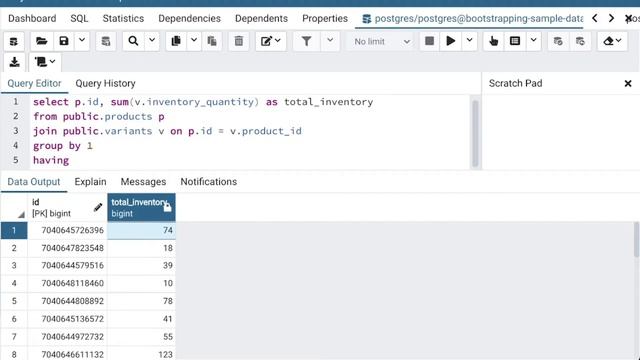Click the lock icon in total_inventory header
Image resolution: width=640 pixels, height=360 pixels.
click(167, 207)
